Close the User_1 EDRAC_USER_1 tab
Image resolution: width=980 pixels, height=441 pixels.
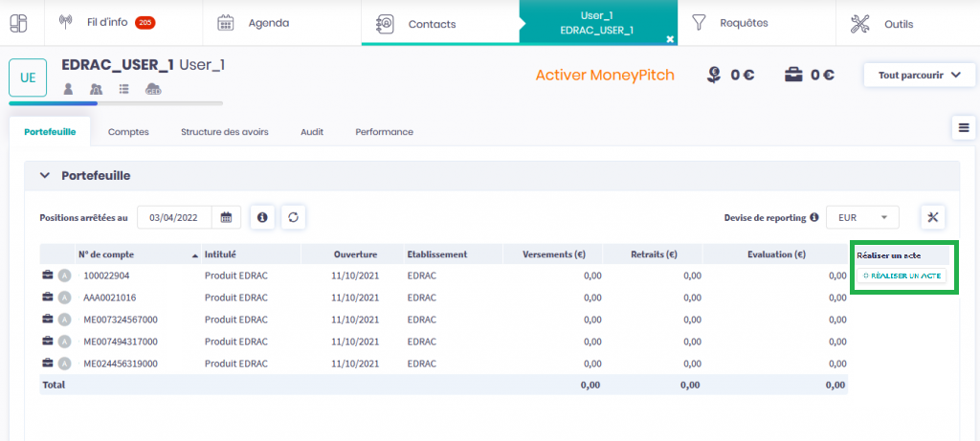tap(670, 39)
